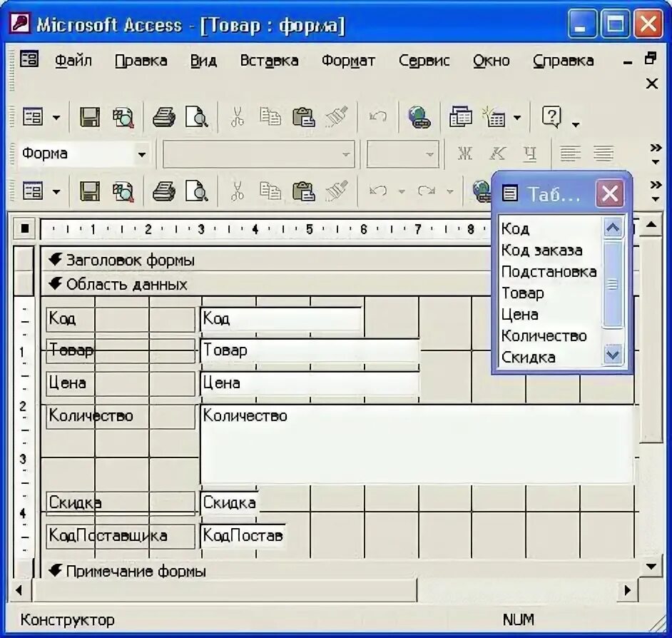
Task: Click the Paste icon in the lower toolbar
Action: (303, 191)
